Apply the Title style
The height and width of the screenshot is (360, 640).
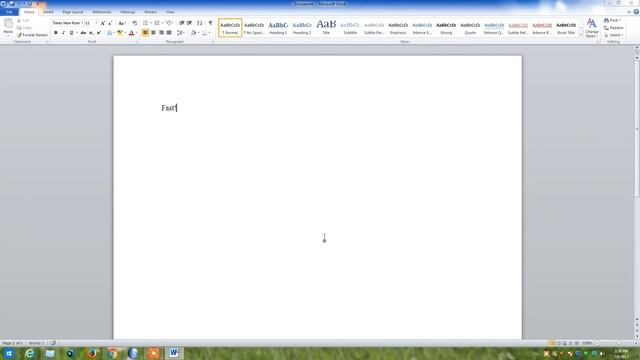(x=326, y=28)
